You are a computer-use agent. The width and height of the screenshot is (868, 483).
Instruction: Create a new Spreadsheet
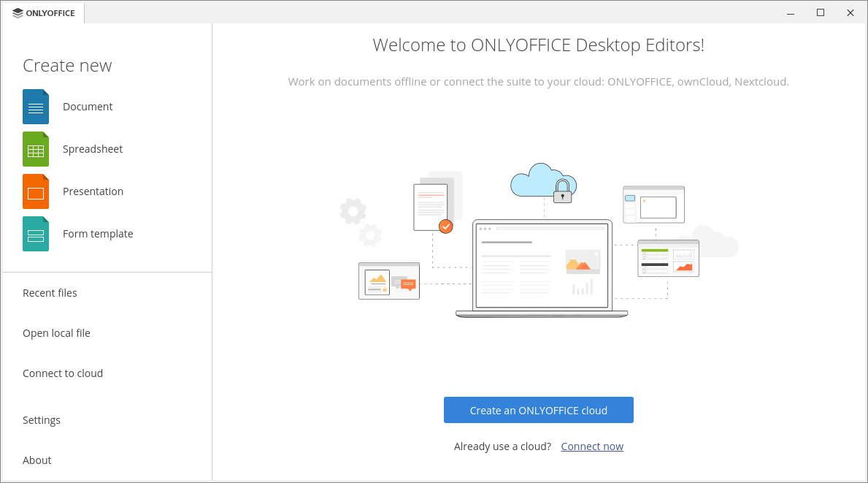[92, 148]
